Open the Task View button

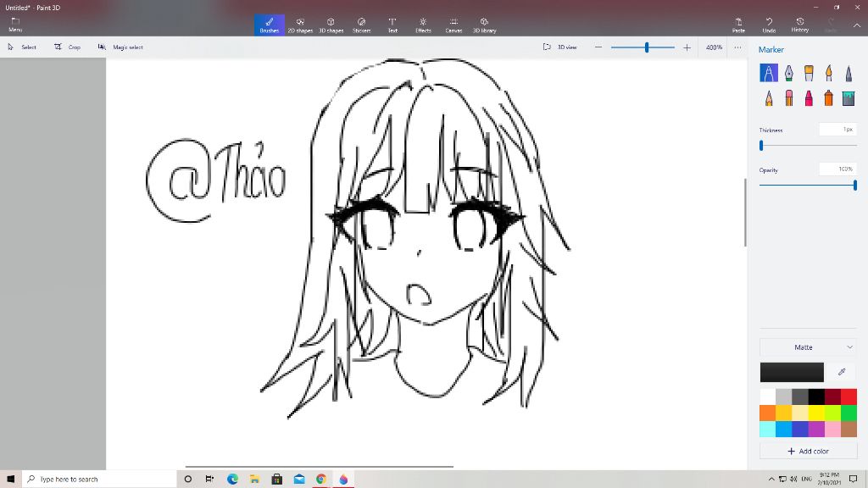(210, 480)
